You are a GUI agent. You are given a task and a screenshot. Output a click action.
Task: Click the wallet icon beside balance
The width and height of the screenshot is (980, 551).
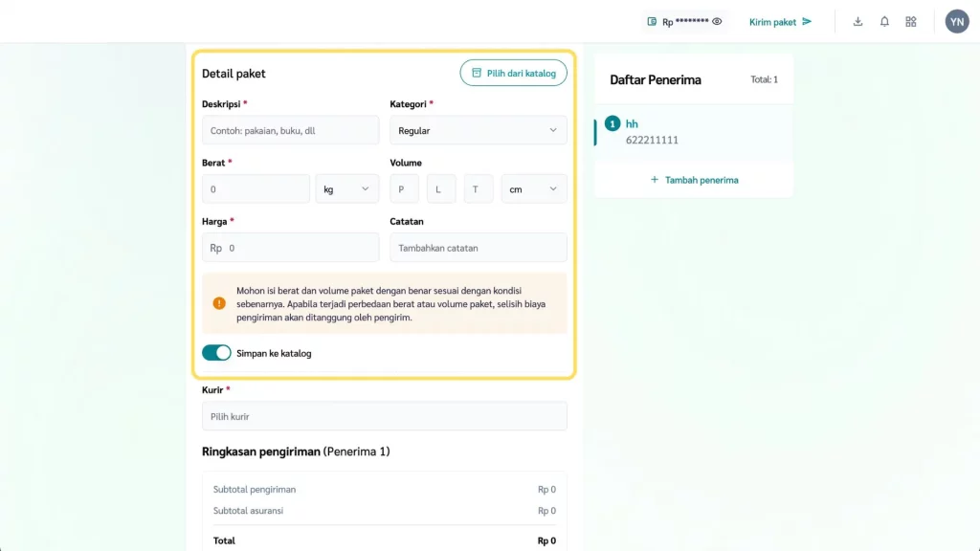[x=652, y=21]
